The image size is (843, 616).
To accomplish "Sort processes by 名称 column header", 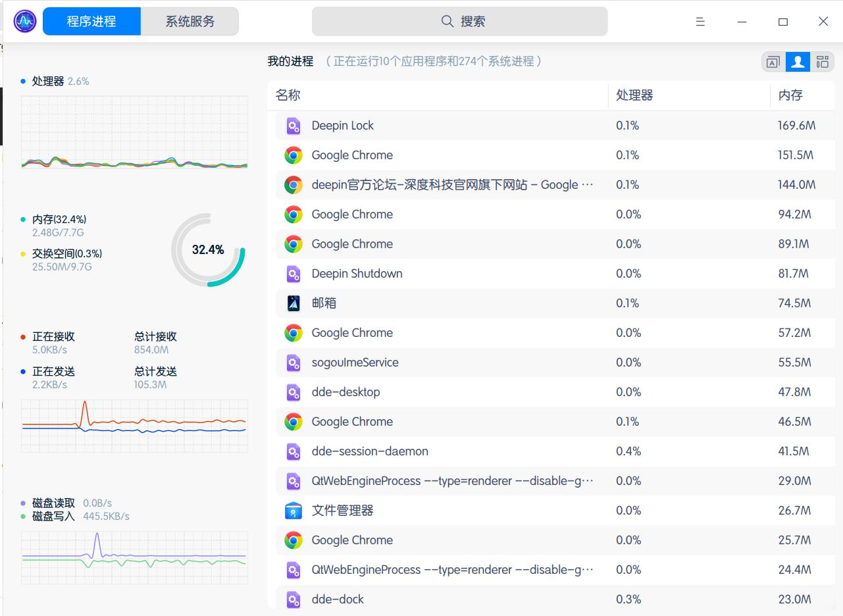I will [288, 95].
